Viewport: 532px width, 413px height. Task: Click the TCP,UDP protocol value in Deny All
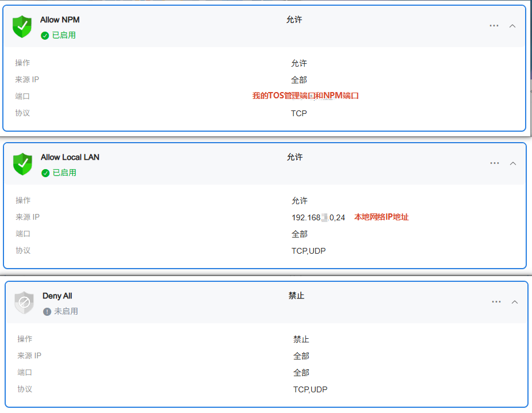coord(310,389)
